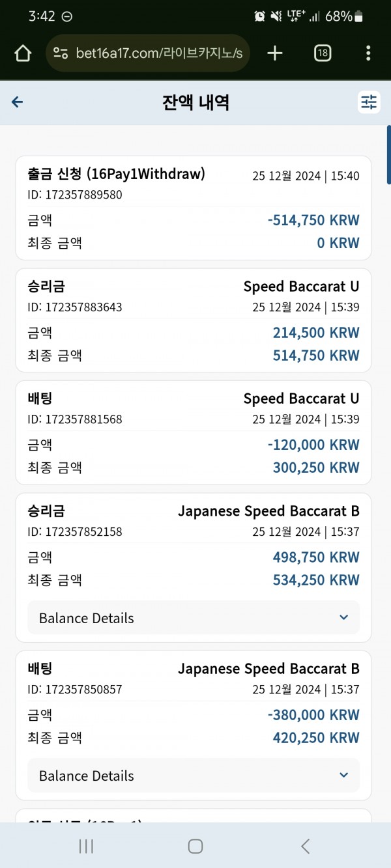The image size is (391, 868).
Task: Open the browser three-dot menu
Action: [x=368, y=53]
